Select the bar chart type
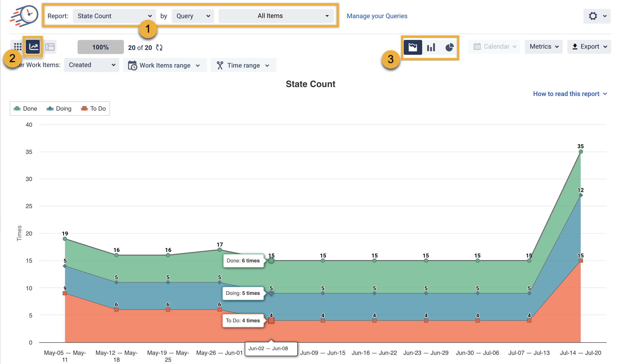The width and height of the screenshot is (618, 364). (431, 47)
